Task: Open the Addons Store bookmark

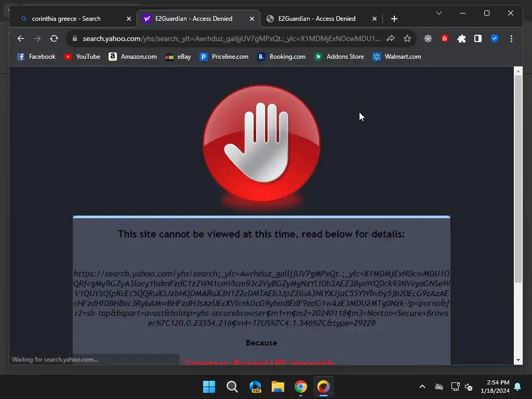Action: pos(339,57)
